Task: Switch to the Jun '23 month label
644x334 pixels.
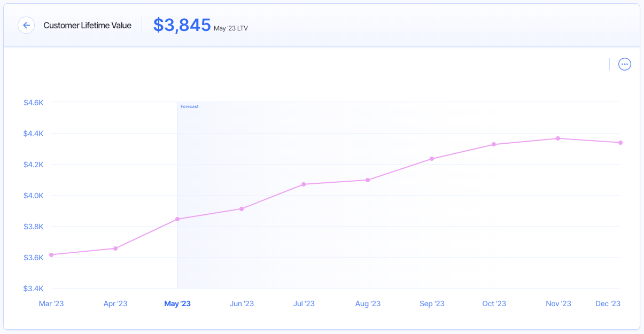Action: (242, 303)
